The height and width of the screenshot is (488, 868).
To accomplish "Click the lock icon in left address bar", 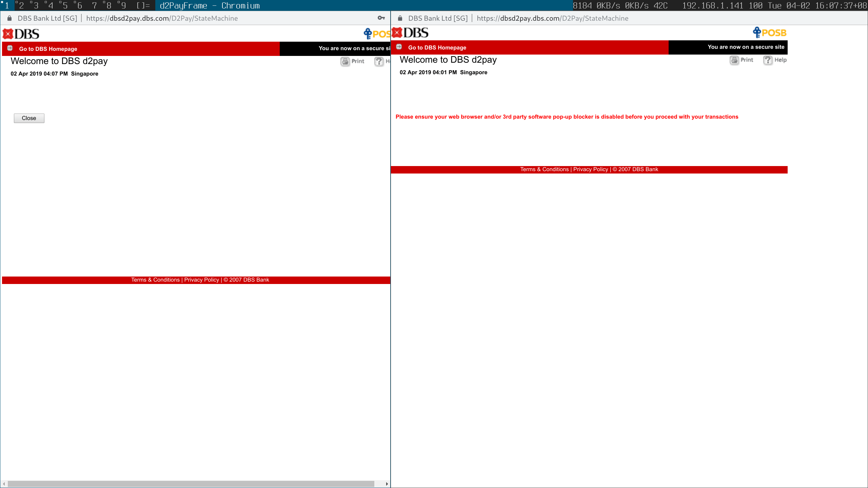I will [x=9, y=18].
